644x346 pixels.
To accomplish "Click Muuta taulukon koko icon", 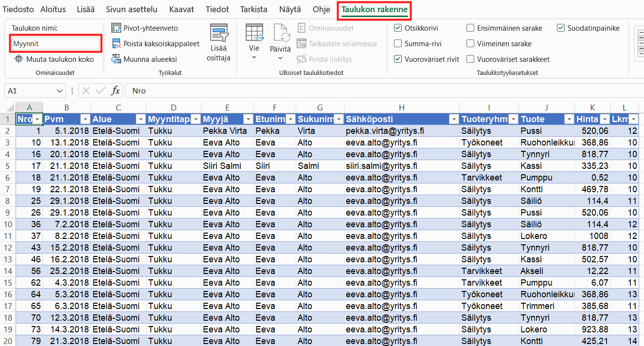I will coord(19,59).
